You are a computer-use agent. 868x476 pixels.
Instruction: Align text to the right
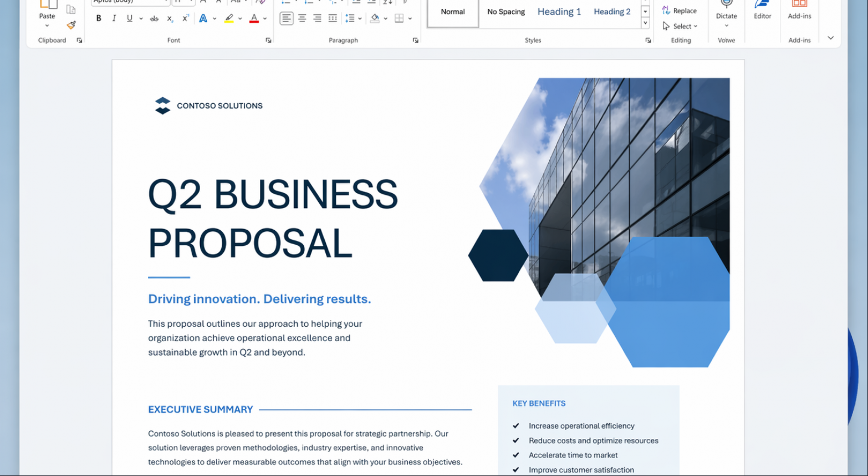pos(317,18)
